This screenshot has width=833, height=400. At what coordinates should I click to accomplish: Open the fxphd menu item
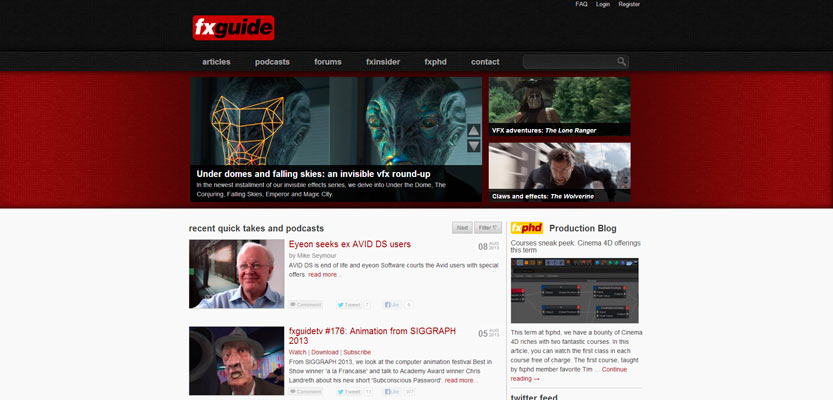(x=436, y=62)
